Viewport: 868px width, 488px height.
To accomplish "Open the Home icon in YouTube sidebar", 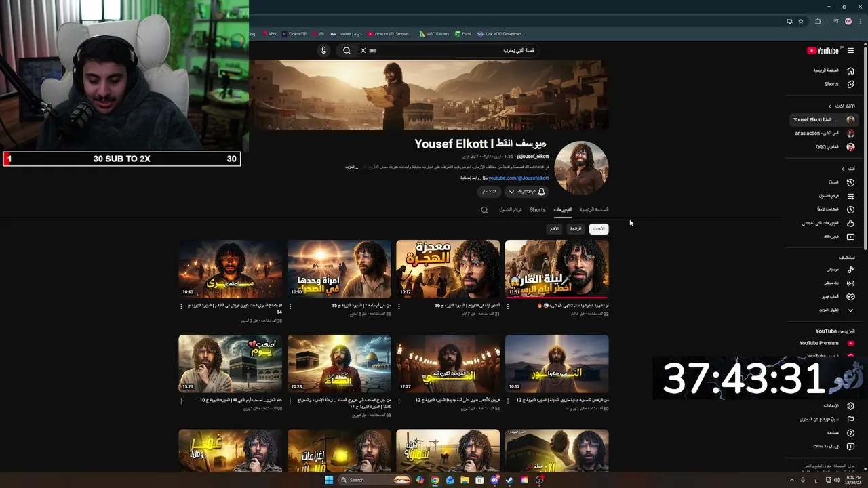I will [850, 70].
